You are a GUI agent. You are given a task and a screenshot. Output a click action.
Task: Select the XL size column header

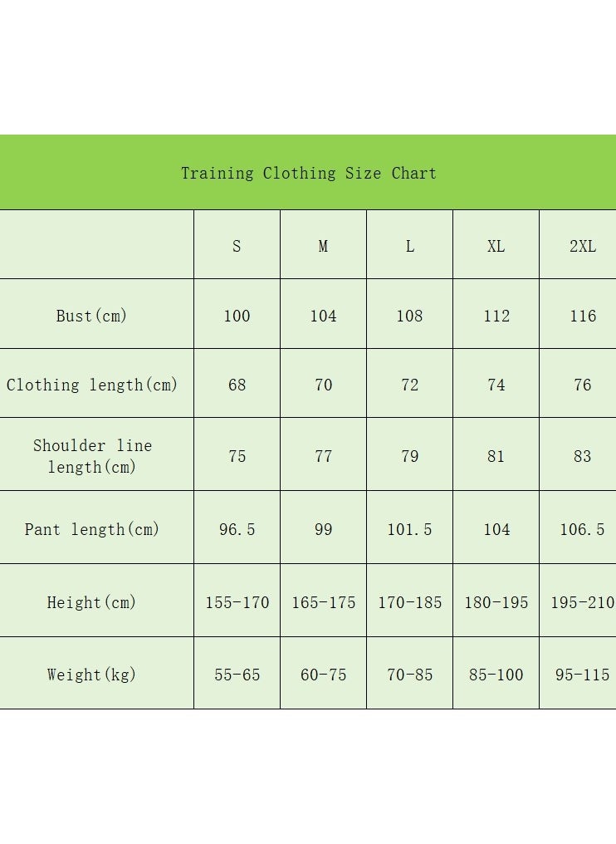pos(496,244)
